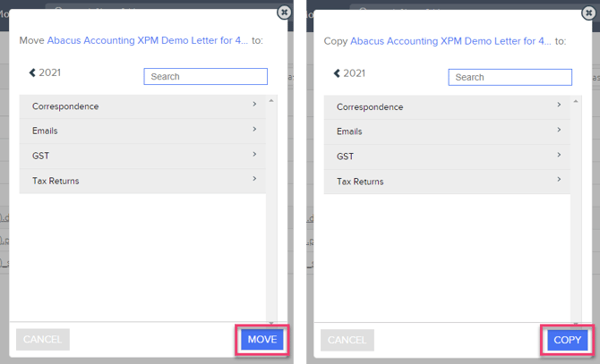Expand Correspondence chevron in Move dialog
Image resolution: width=600 pixels, height=364 pixels.
254,104
